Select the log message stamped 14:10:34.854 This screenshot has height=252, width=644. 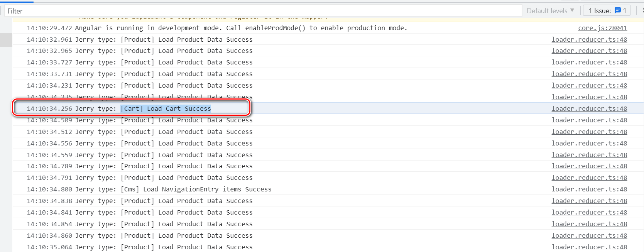[164, 224]
